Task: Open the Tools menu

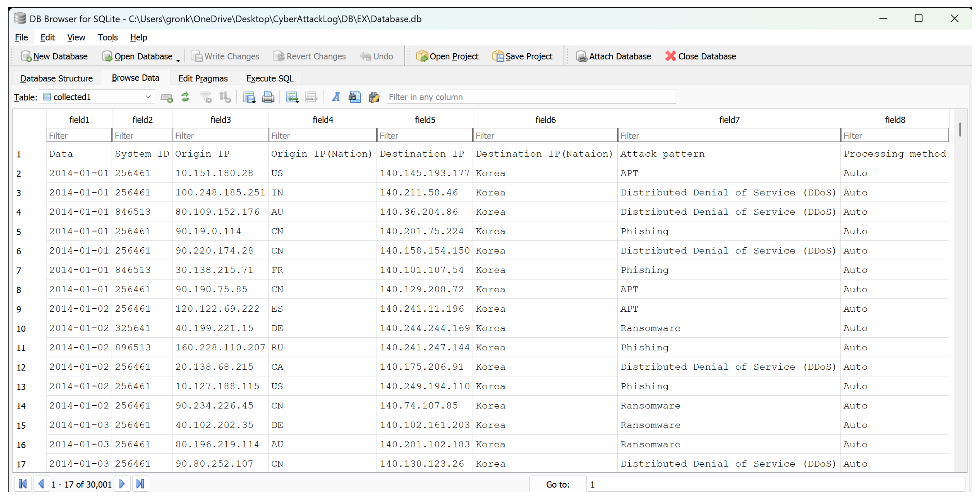Action: point(108,37)
